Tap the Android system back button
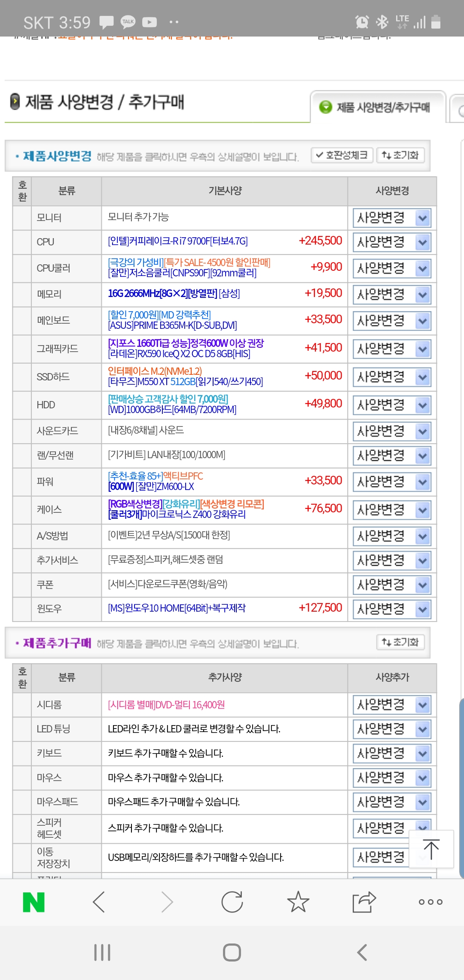This screenshot has height=980, width=464. 362,952
